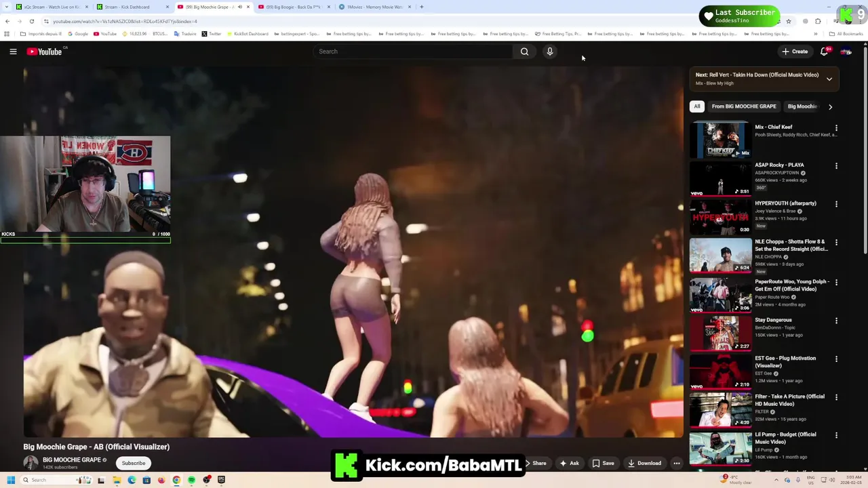Screen dimensions: 868x488
Task: Select the All filter chip
Action: coord(697,106)
